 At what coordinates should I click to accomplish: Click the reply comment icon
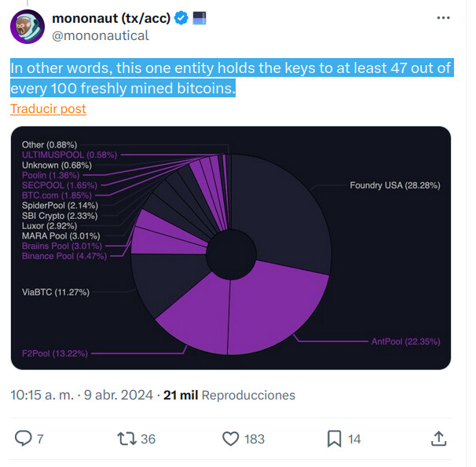(24, 438)
